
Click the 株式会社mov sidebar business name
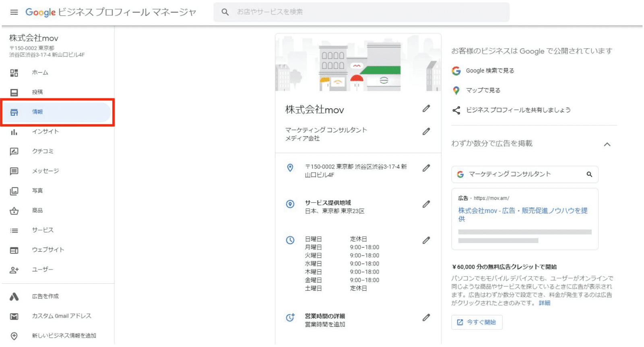coord(34,38)
